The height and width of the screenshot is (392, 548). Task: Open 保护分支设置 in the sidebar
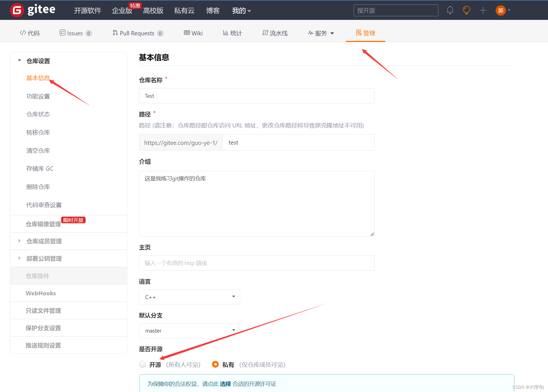(x=43, y=328)
